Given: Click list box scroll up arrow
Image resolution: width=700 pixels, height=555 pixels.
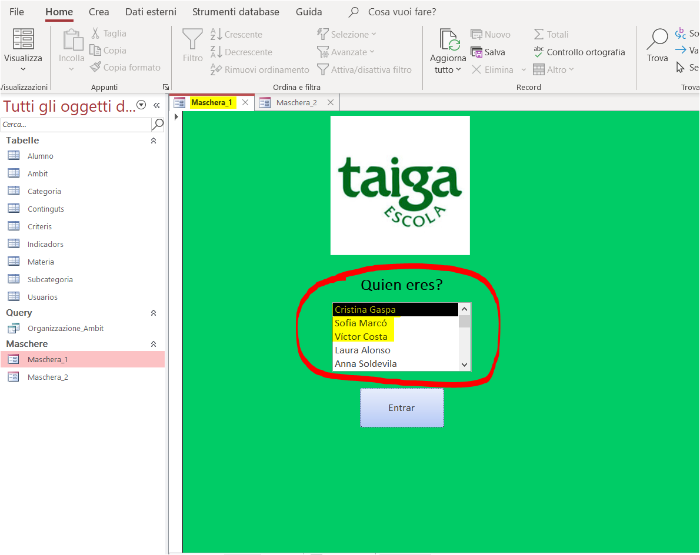Looking at the screenshot, I should coord(464,309).
